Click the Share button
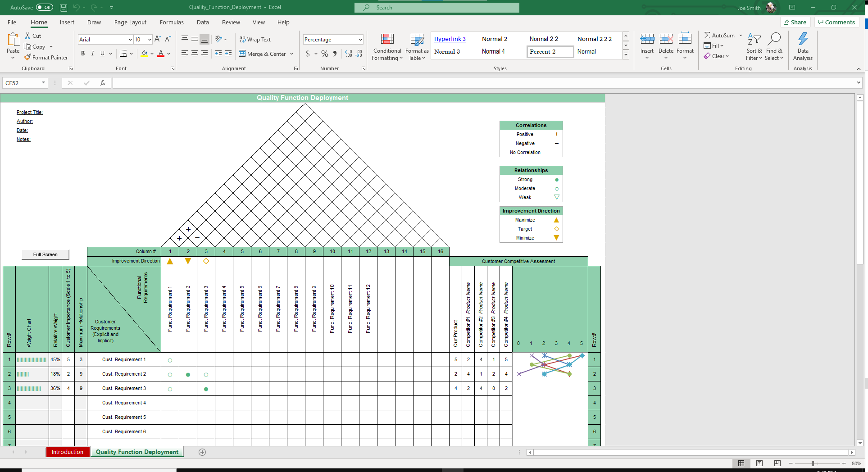 [x=795, y=22]
